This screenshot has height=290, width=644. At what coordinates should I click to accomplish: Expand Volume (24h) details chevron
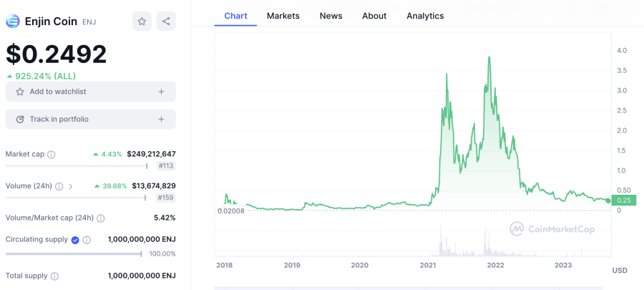(x=71, y=186)
